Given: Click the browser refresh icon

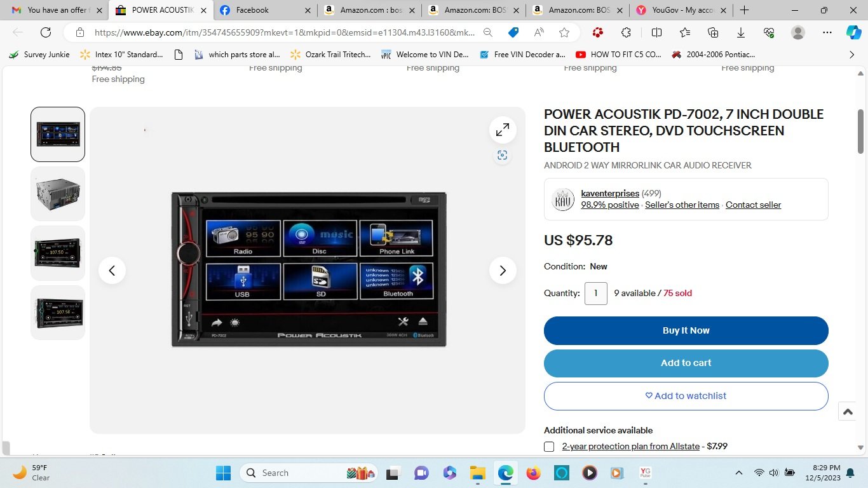Looking at the screenshot, I should point(46,32).
